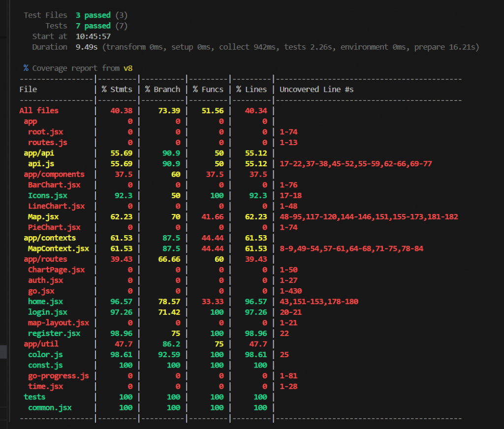
Task: Click the LineChart.jsx file name
Action: pos(56,206)
